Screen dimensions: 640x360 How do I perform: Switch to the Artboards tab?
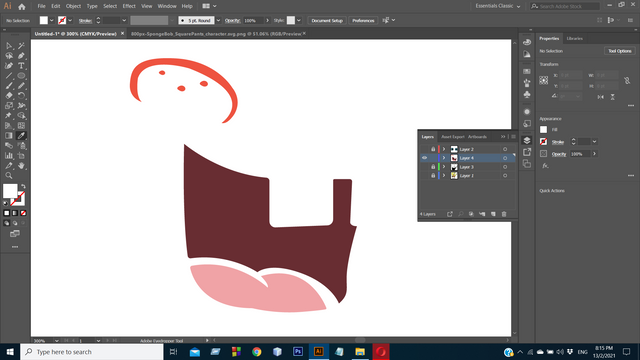477,137
